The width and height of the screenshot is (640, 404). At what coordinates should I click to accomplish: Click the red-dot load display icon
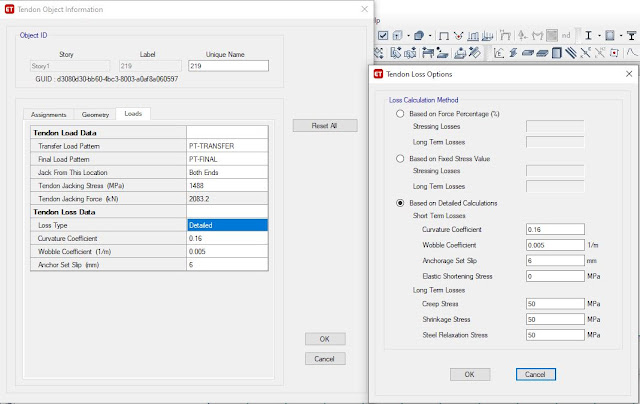458,36
